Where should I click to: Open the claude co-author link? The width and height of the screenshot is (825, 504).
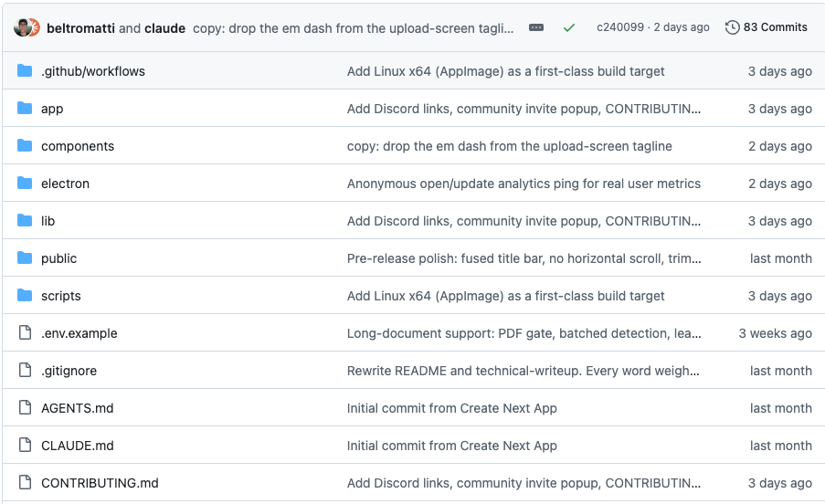(164, 28)
